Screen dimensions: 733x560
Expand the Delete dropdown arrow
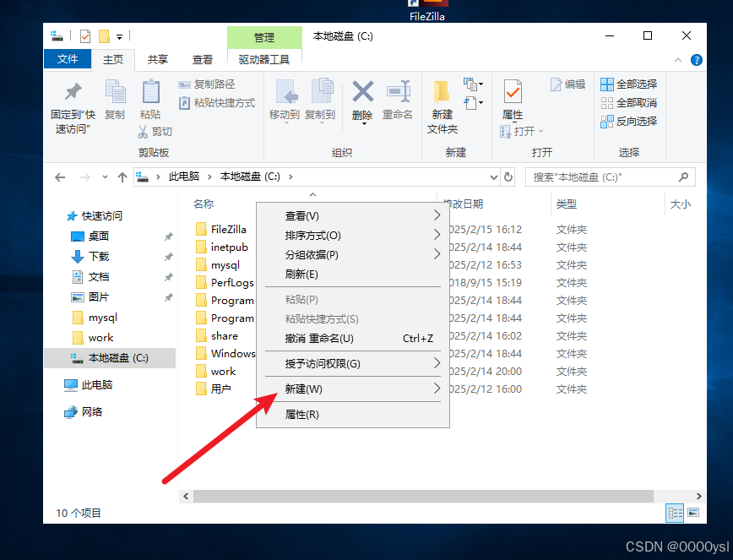coord(364,124)
